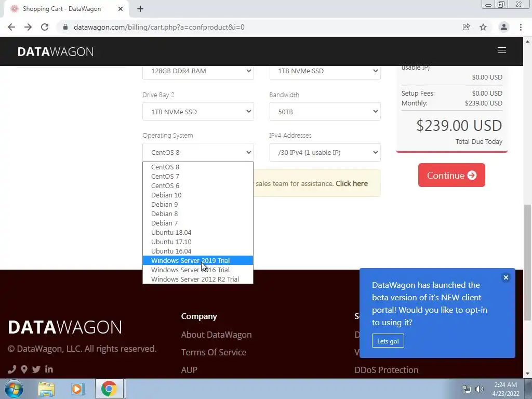Collapse the Operating System dropdown

(x=198, y=152)
